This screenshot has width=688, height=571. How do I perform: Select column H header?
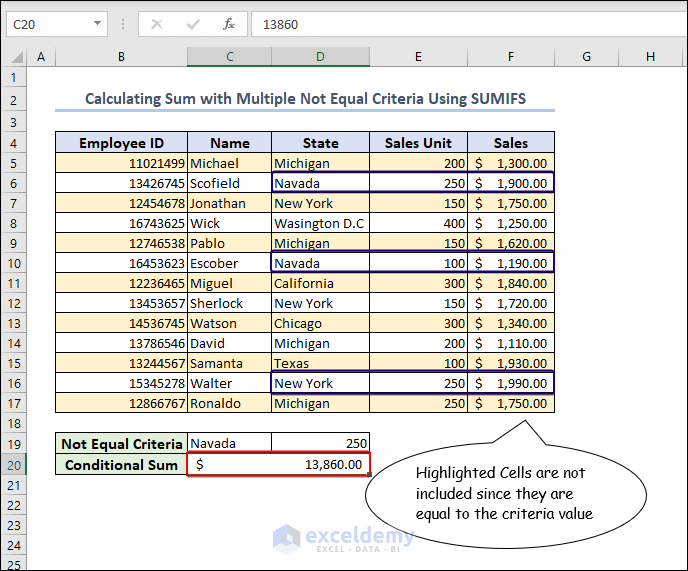pos(651,57)
